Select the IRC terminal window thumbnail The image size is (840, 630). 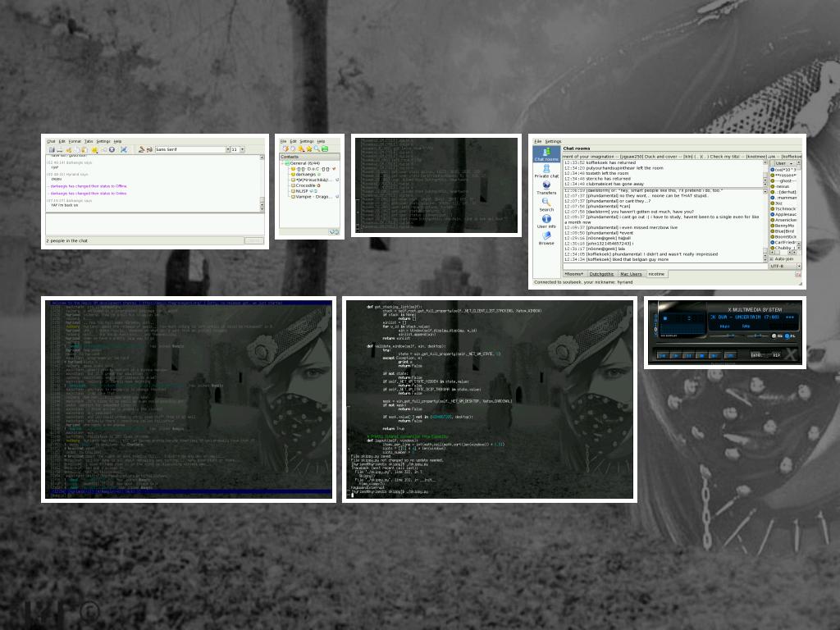pyautogui.click(x=189, y=399)
